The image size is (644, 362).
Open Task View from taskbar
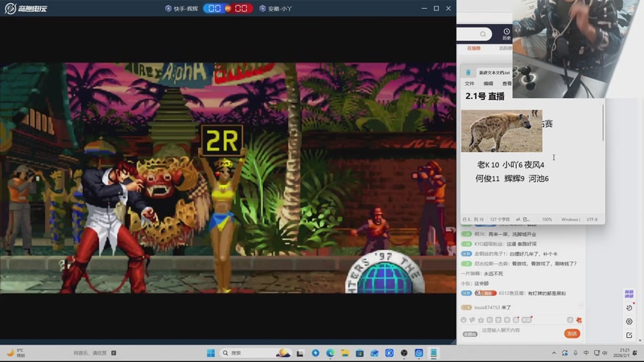click(300, 353)
